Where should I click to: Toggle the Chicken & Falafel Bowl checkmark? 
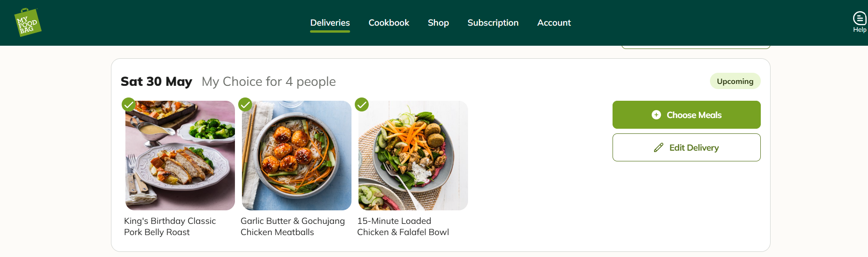[x=362, y=104]
